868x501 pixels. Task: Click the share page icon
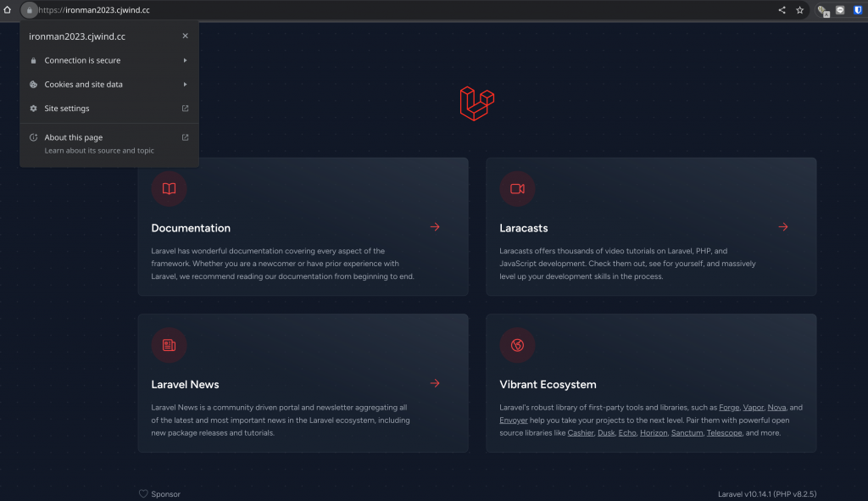pos(782,10)
